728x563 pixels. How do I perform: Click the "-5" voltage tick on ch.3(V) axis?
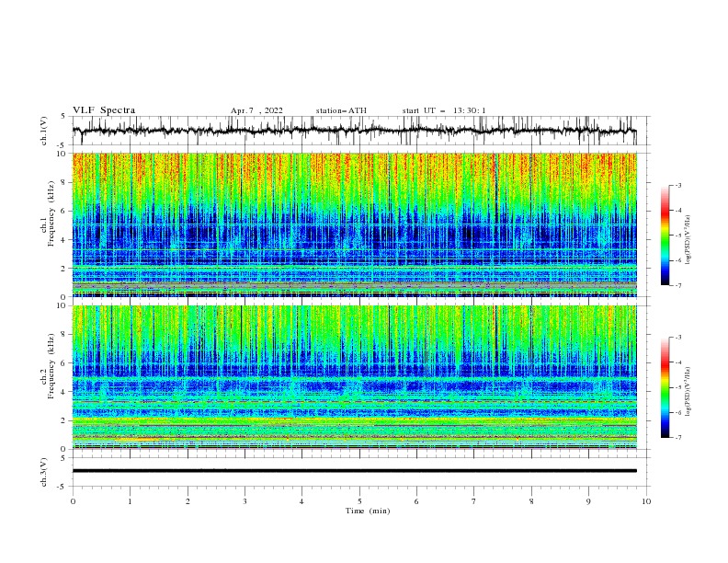[62, 487]
